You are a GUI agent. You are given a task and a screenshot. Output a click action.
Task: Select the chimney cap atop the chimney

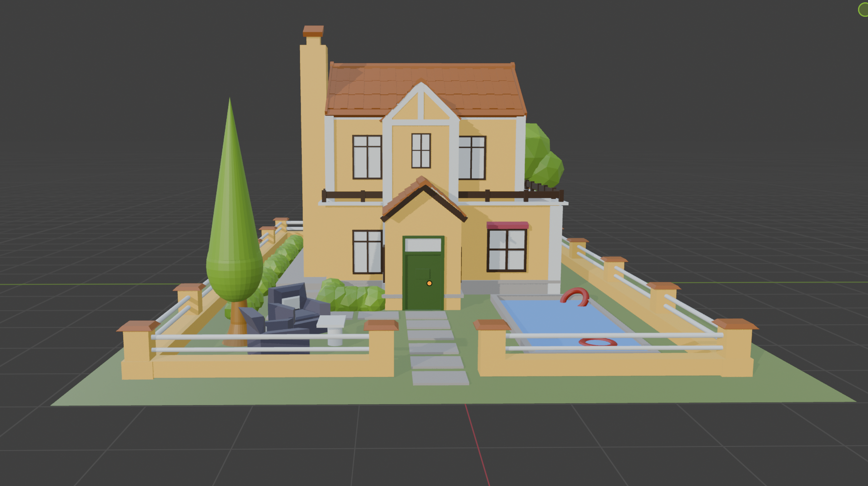313,31
